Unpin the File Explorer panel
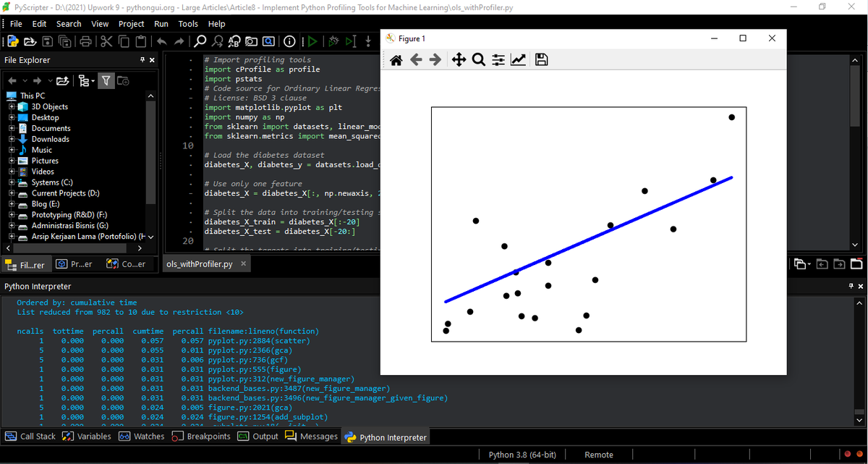Viewport: 868px width, 464px height. pos(142,60)
